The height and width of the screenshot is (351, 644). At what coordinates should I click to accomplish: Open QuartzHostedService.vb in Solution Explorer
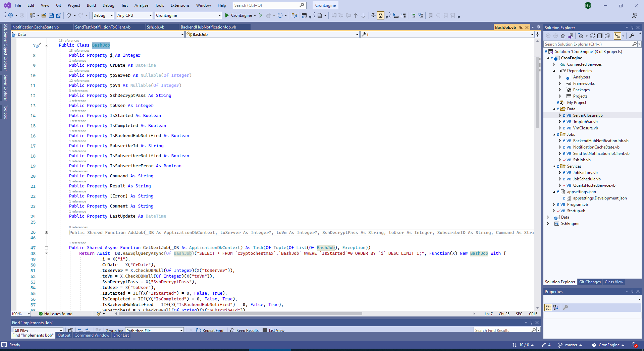[x=594, y=185]
